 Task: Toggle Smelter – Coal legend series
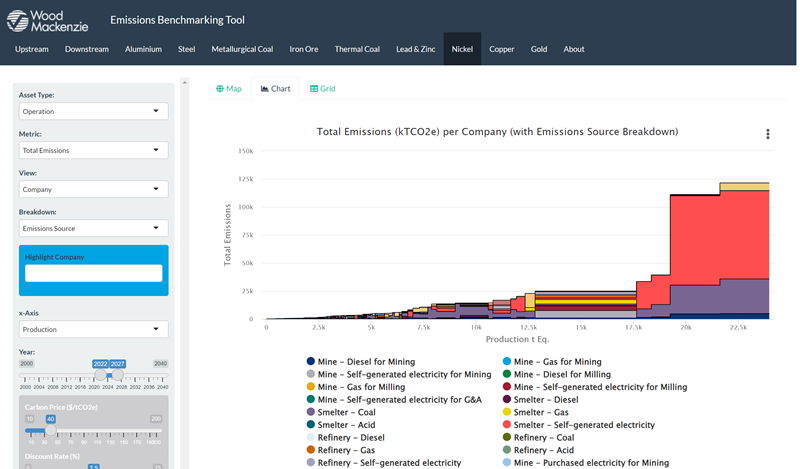345,412
